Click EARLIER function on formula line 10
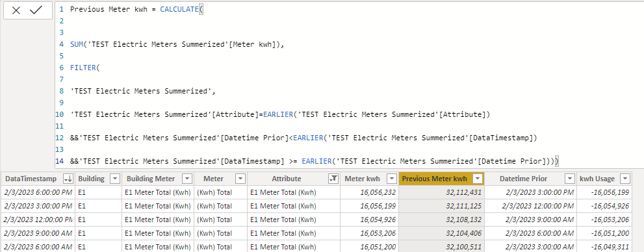Image resolution: width=644 pixels, height=252 pixels. click(278, 115)
